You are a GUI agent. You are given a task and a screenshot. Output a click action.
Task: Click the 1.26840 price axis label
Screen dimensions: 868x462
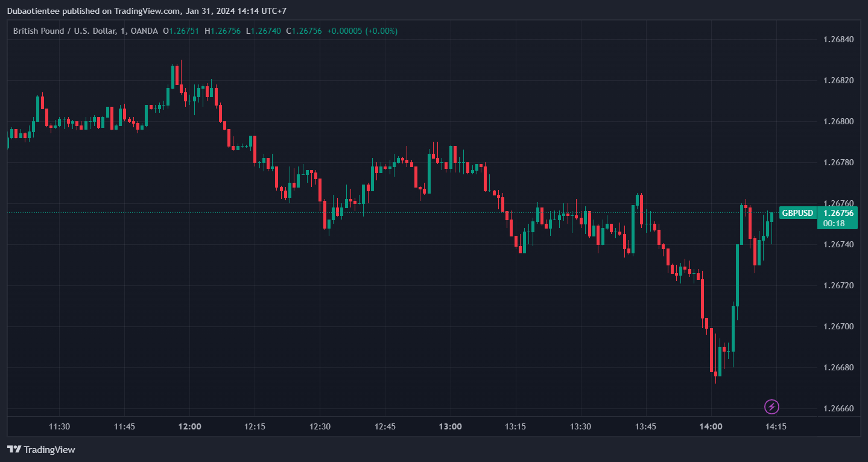[x=839, y=40]
